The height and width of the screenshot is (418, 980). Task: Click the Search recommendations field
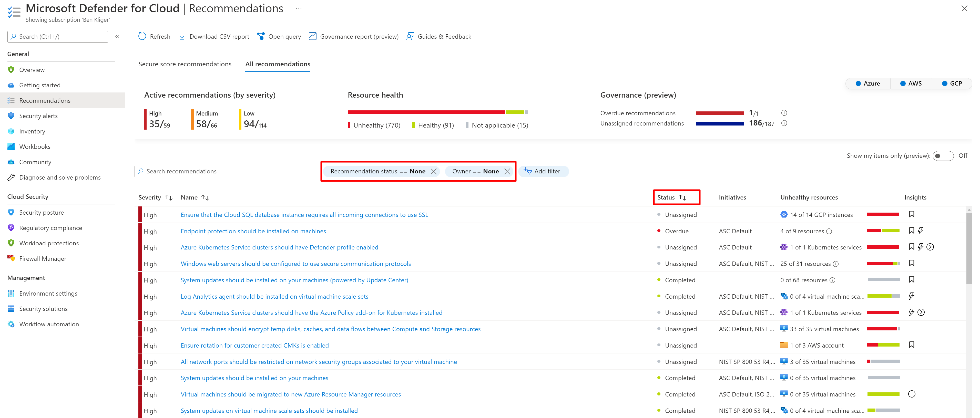point(226,172)
